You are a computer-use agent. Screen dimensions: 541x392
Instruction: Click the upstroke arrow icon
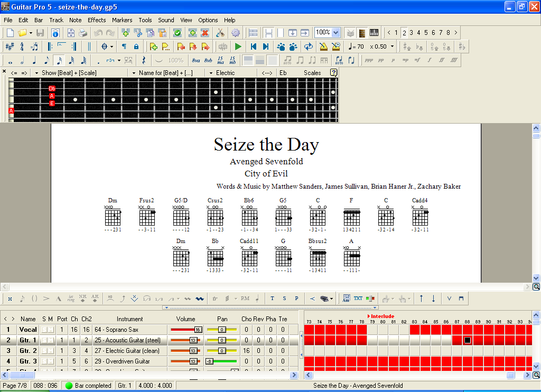coord(421,298)
